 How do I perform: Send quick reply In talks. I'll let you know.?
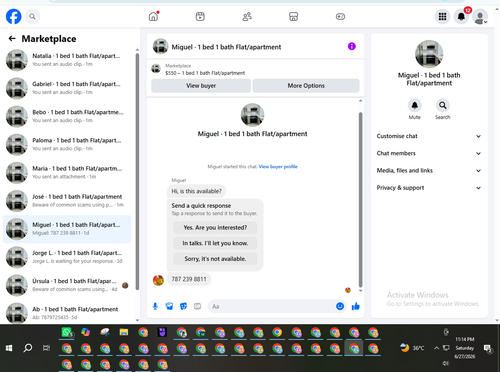[215, 243]
